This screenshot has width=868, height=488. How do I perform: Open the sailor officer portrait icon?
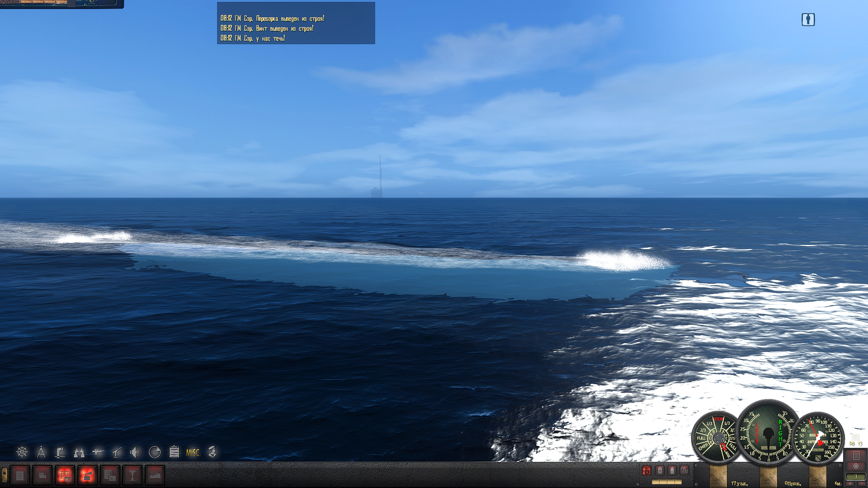coord(212,452)
